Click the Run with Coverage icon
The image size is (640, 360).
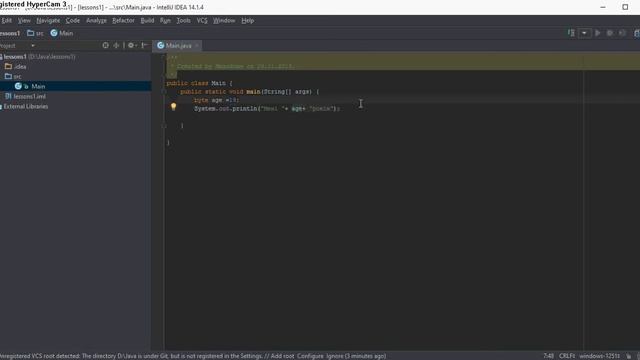[622, 33]
